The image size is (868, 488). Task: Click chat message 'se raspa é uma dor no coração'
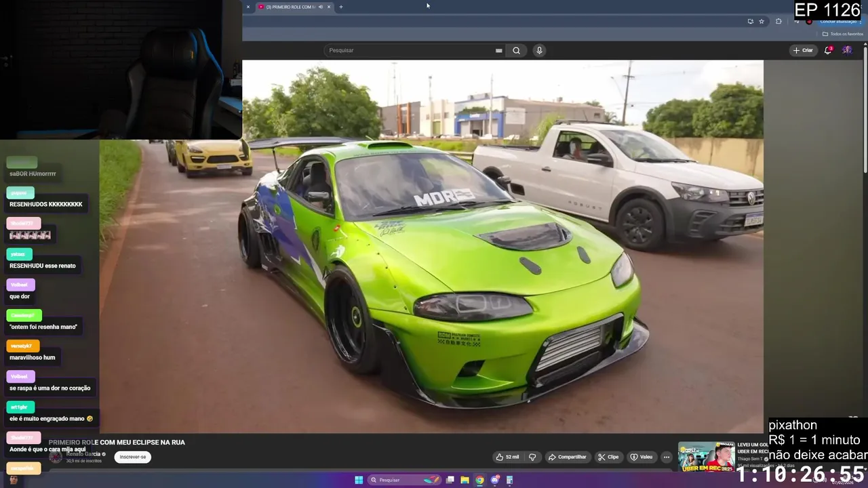click(x=50, y=388)
